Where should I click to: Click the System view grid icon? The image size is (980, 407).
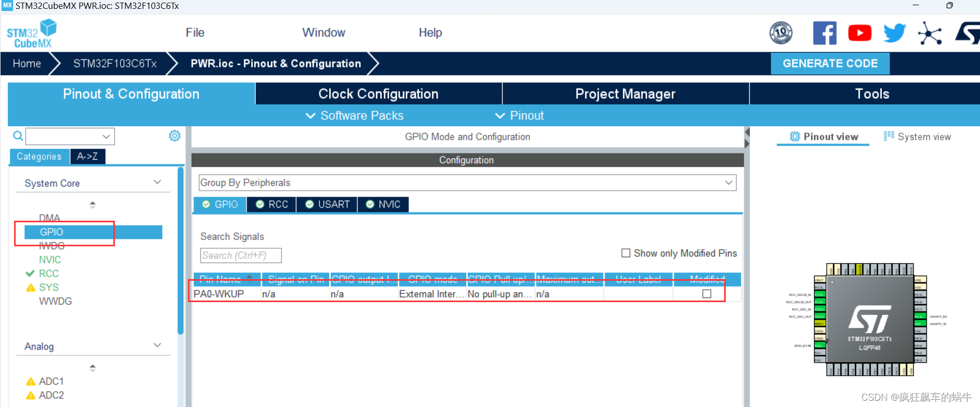(x=889, y=136)
